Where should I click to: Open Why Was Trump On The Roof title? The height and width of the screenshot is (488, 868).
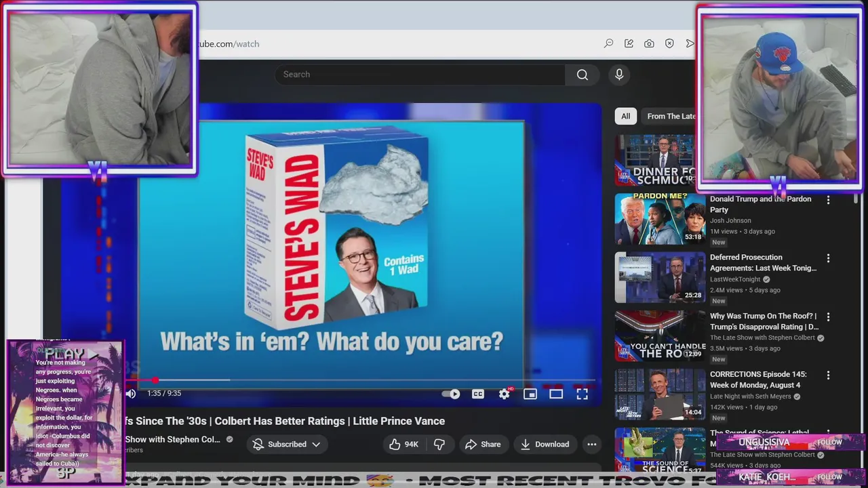(764, 321)
